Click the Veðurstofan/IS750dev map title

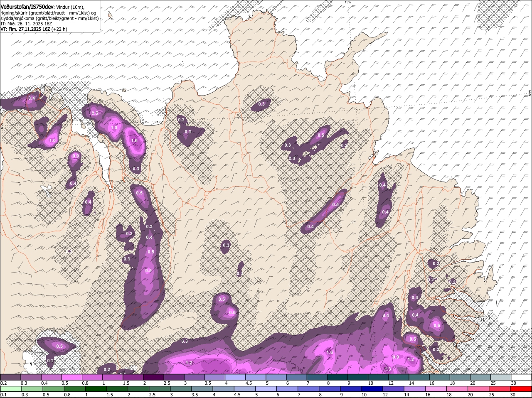[x=27, y=7]
